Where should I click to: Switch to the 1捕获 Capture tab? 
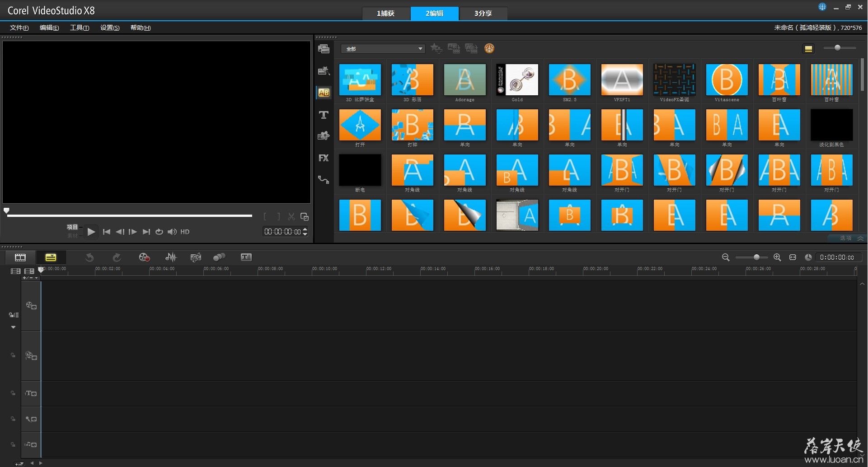(386, 14)
